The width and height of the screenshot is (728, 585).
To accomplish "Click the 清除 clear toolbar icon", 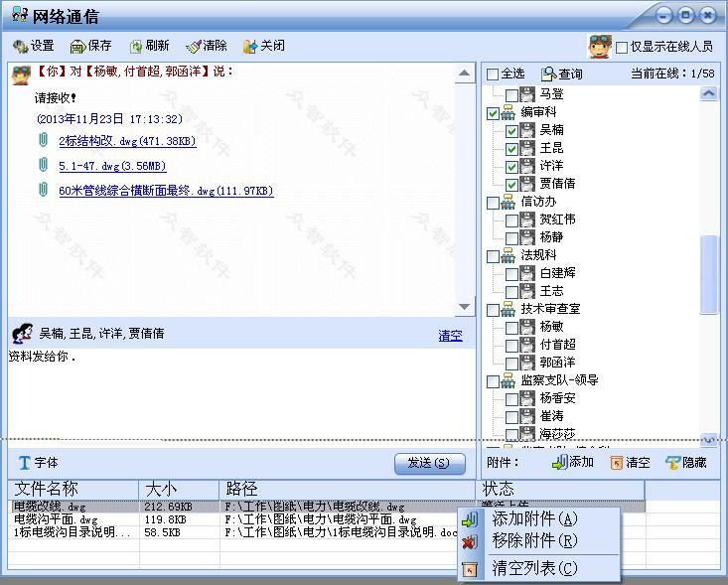I will coord(194,46).
